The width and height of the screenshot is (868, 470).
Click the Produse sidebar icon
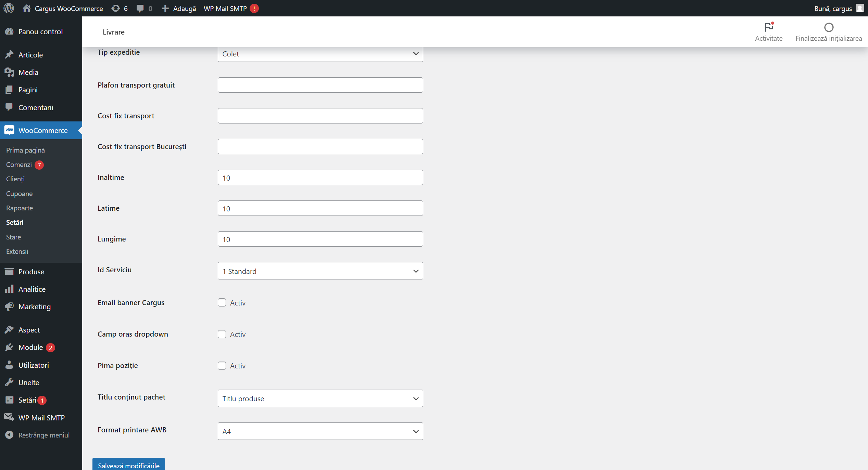click(9, 272)
